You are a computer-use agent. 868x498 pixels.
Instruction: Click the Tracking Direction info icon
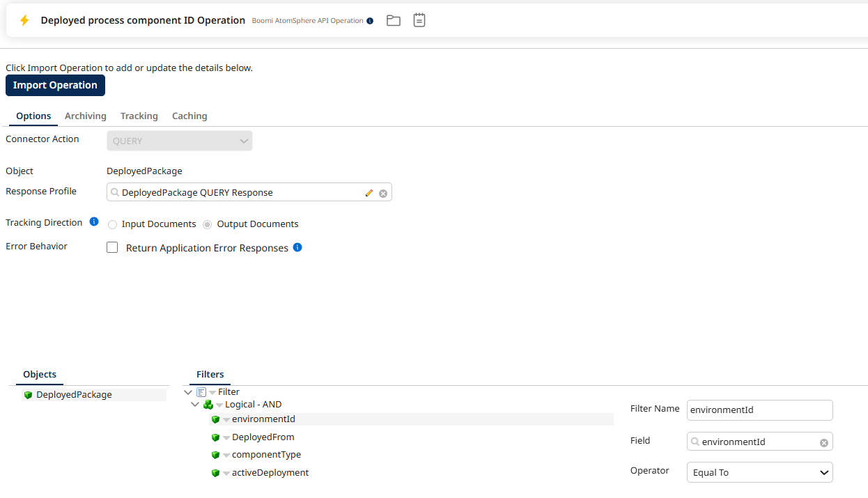click(94, 222)
